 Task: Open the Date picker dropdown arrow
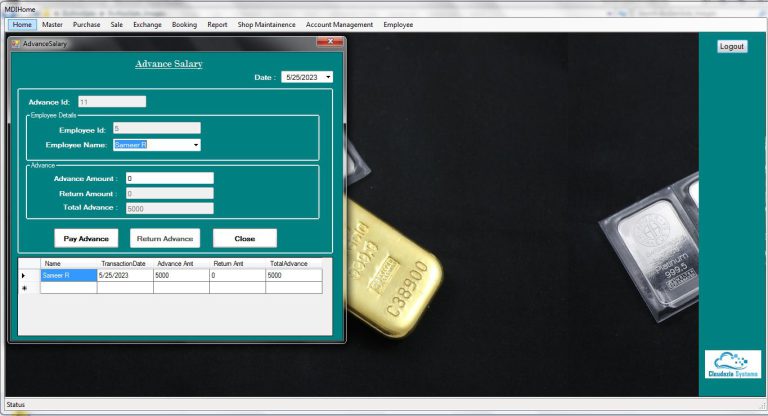click(x=327, y=76)
